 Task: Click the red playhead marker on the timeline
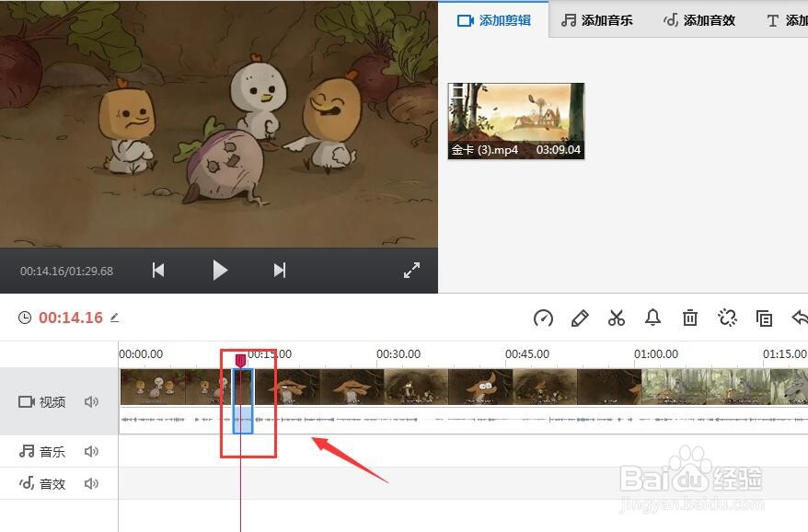pos(240,360)
